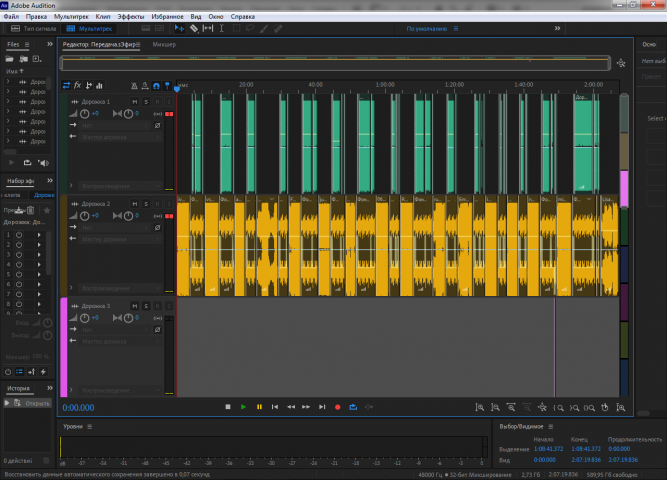Screen dimensions: 667x480
Task: Expand first file in Files list
Action: click(8, 81)
